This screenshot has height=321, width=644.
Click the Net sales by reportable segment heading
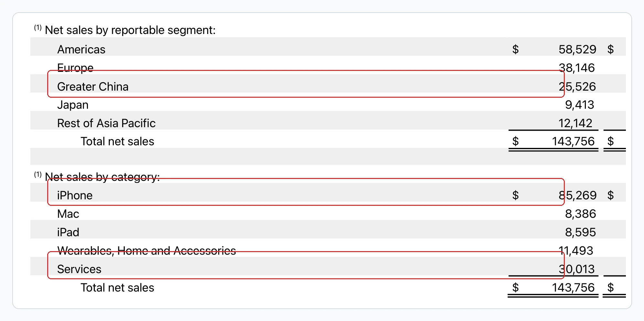tap(130, 30)
